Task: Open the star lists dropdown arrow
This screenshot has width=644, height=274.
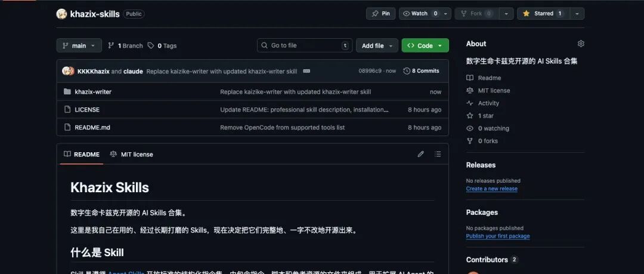Action: 577,14
